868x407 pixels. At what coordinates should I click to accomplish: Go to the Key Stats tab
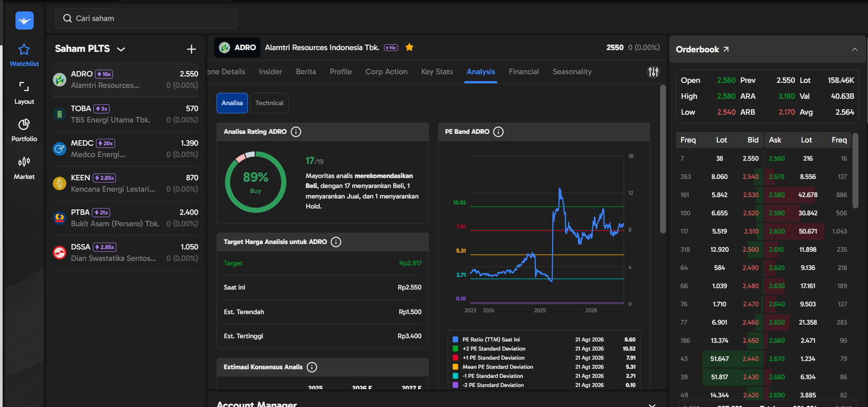pyautogui.click(x=437, y=72)
